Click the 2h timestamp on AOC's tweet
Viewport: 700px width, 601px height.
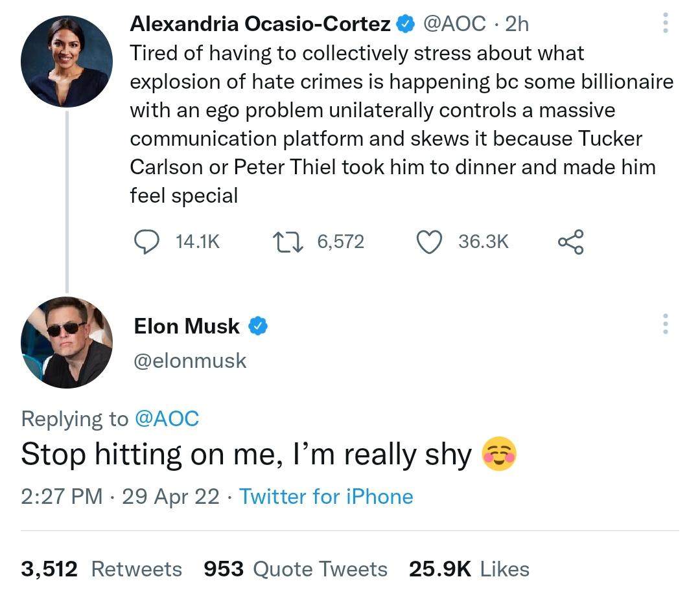click(x=517, y=24)
